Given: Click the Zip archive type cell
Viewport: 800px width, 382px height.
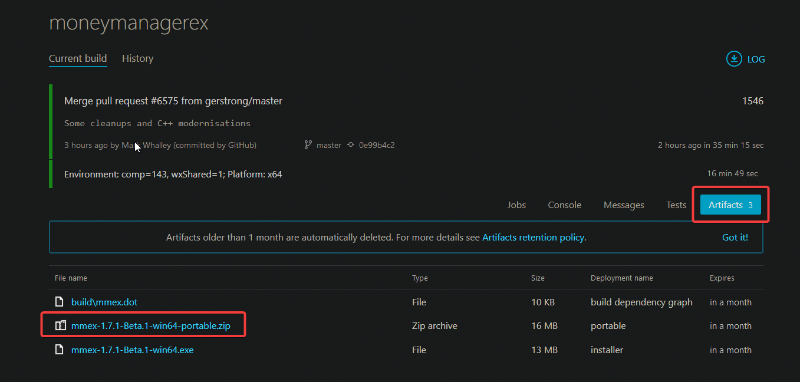Looking at the screenshot, I should point(434,325).
